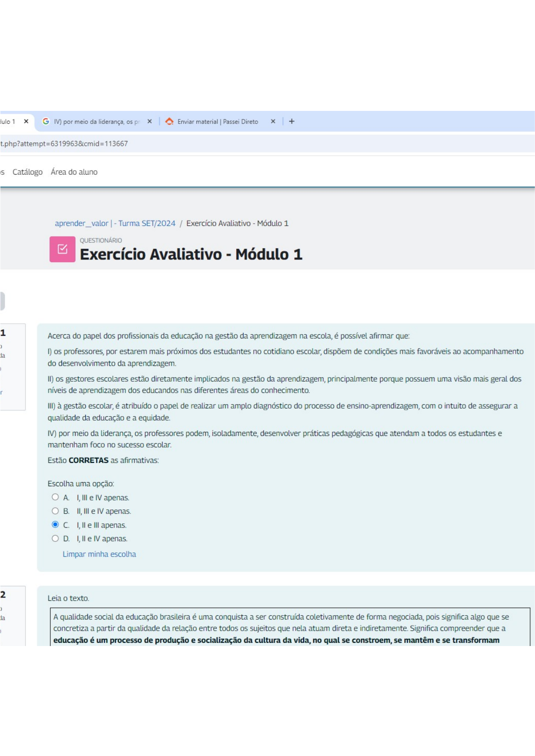
Task: Select option A: I, III e IV apenas
Action: coord(55,497)
